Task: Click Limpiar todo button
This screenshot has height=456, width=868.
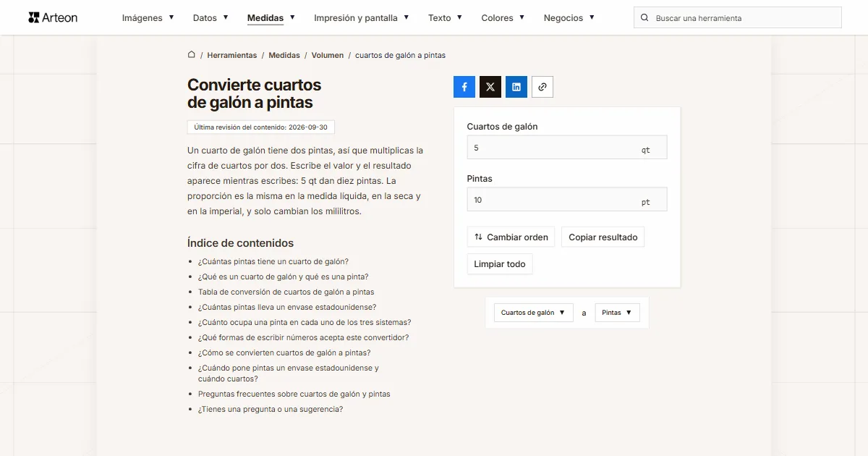Action: [500, 264]
